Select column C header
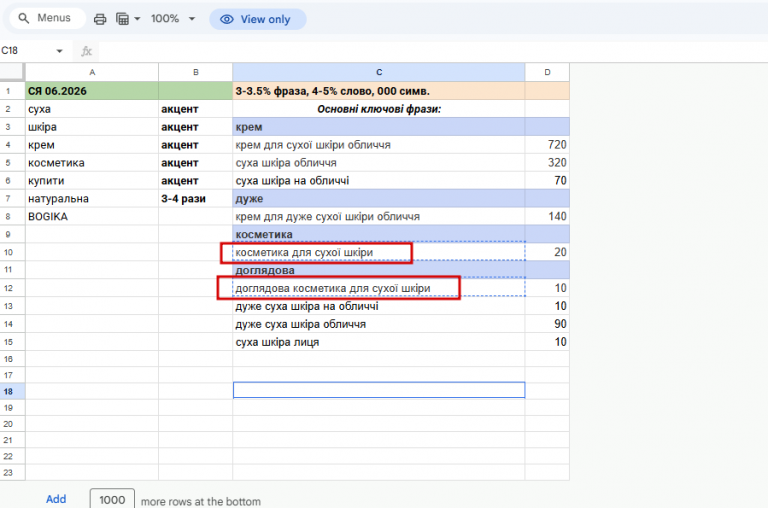The width and height of the screenshot is (768, 508). (379, 72)
